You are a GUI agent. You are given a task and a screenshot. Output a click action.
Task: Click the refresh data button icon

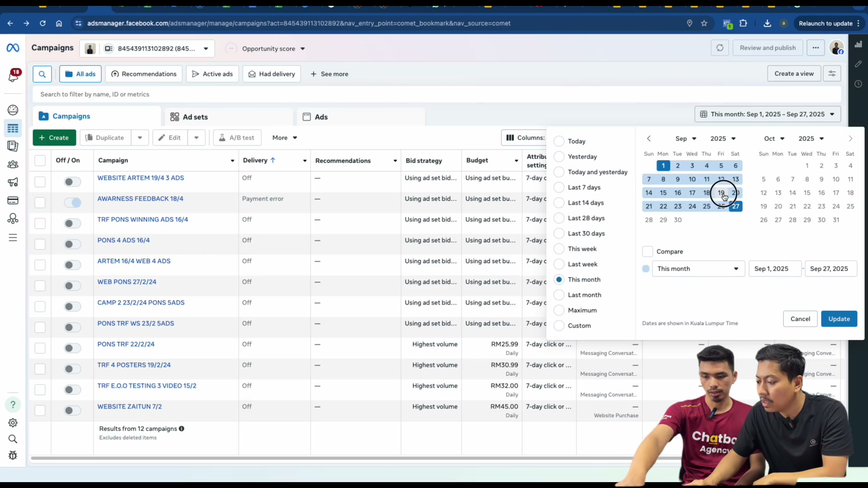(720, 48)
